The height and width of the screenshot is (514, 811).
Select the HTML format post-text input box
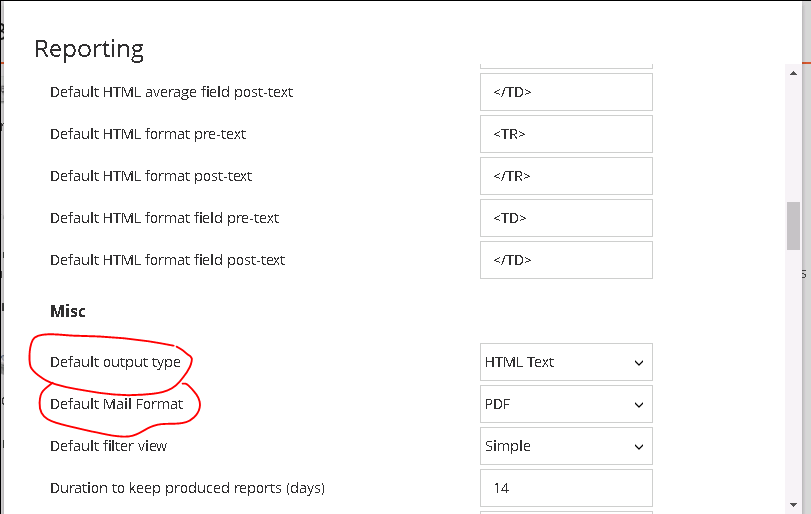point(566,176)
